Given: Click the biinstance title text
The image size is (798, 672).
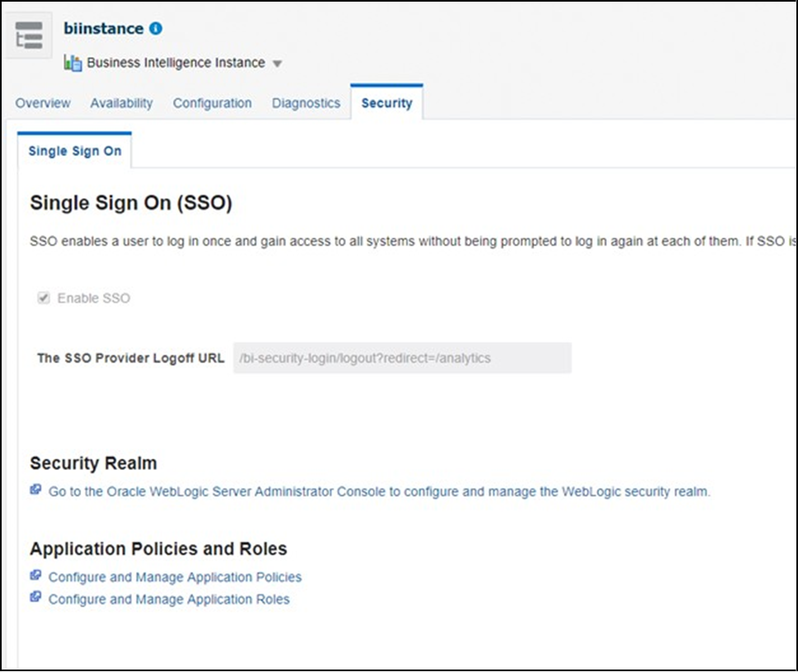Looking at the screenshot, I should 104,29.
